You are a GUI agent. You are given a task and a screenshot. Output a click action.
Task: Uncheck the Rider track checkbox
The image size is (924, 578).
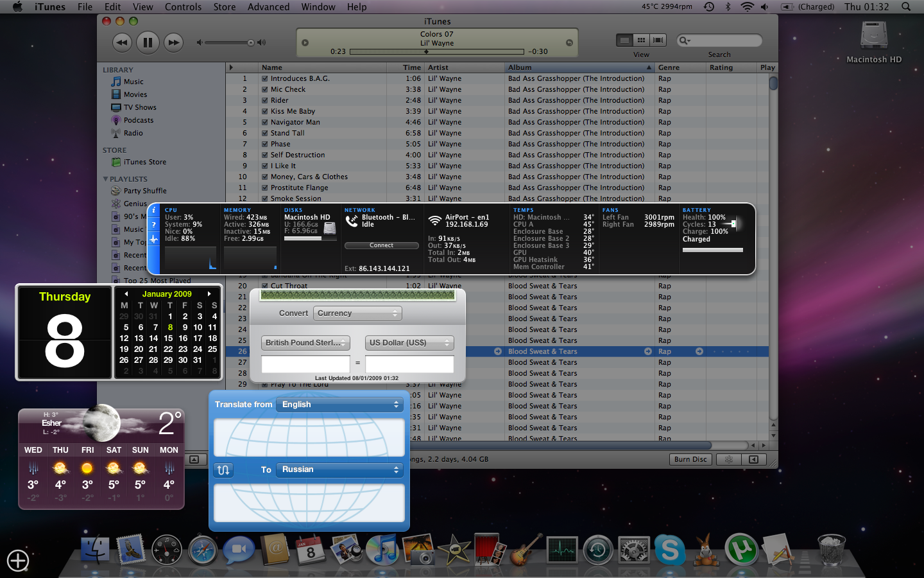pos(264,101)
